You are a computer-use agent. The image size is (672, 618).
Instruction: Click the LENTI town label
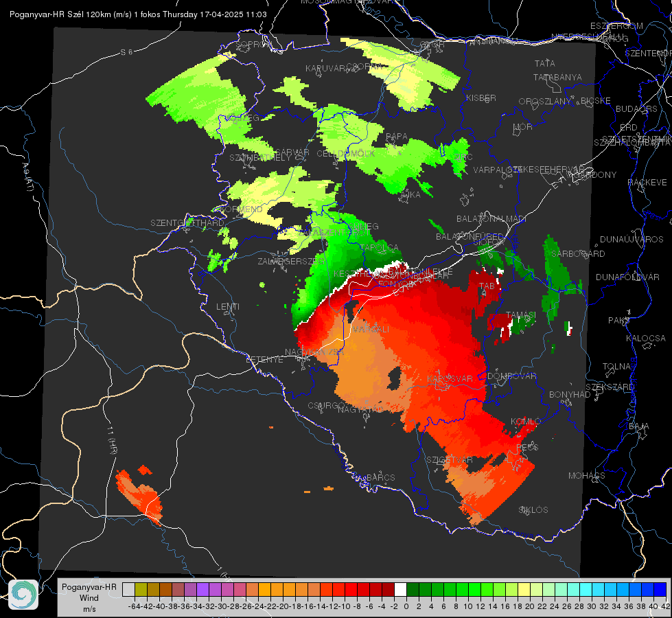(x=228, y=307)
